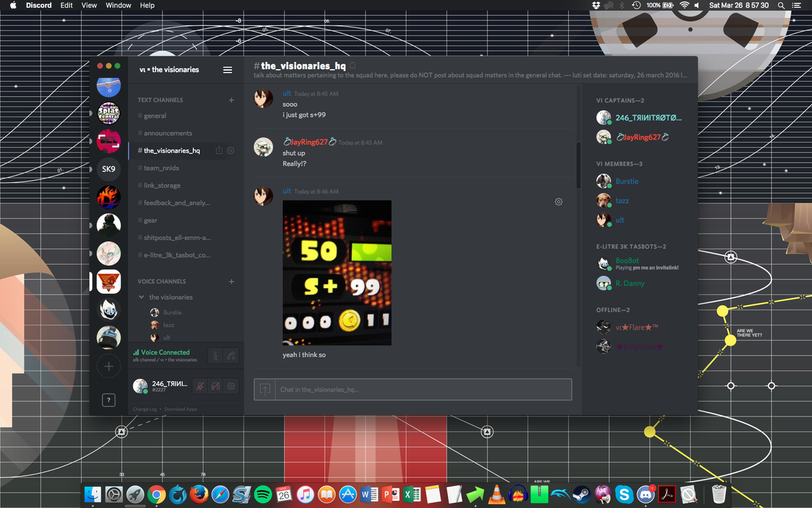
Task: Switch to the SK9 server
Action: click(x=109, y=169)
